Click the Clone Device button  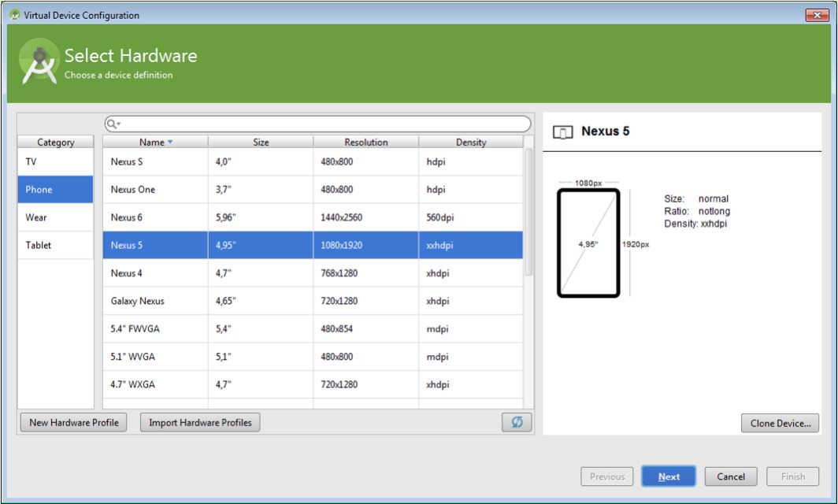780,424
